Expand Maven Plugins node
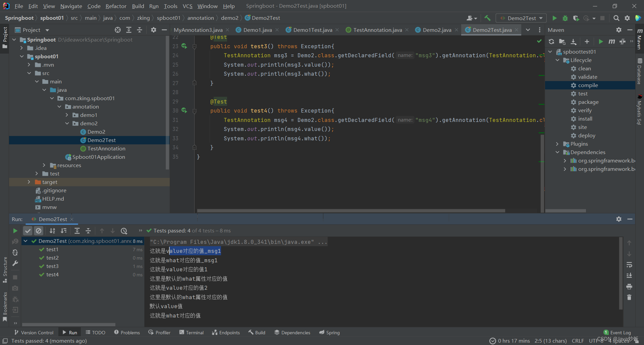 point(557,144)
